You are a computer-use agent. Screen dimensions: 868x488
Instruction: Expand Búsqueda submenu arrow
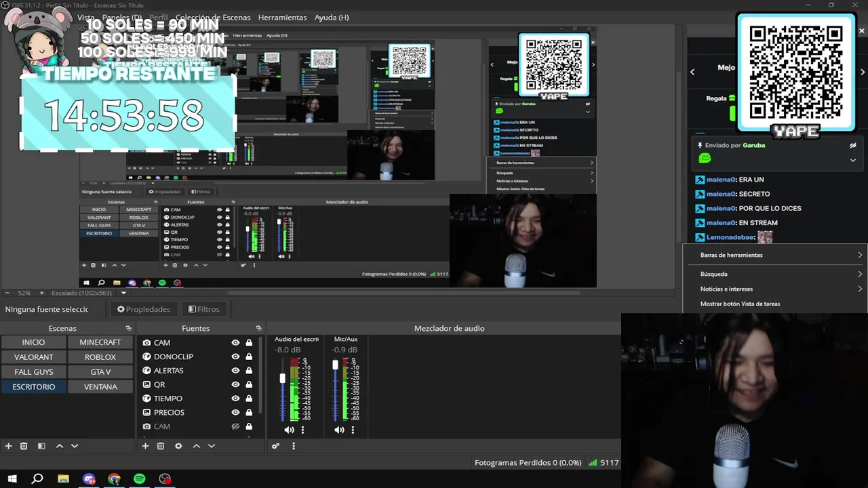[x=860, y=274]
